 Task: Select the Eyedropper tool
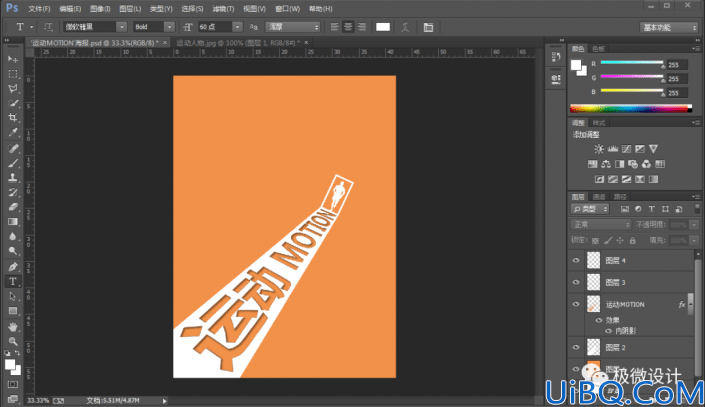pyautogui.click(x=13, y=133)
